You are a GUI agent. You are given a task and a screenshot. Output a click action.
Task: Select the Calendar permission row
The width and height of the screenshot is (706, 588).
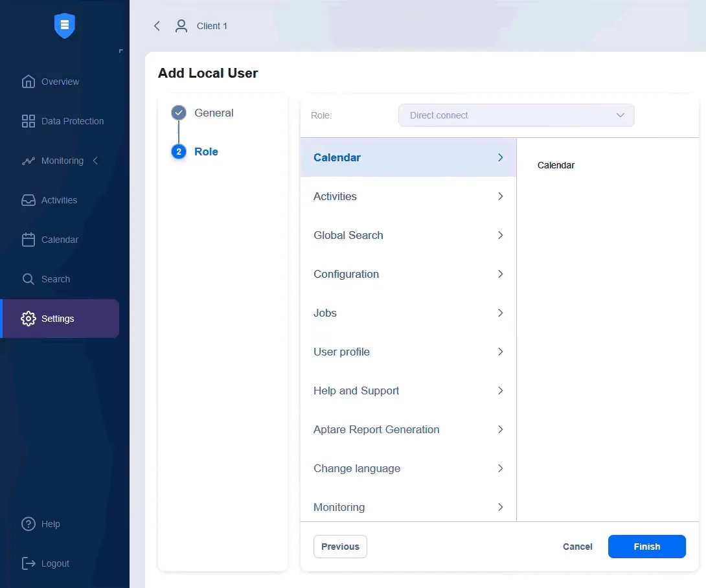click(409, 157)
